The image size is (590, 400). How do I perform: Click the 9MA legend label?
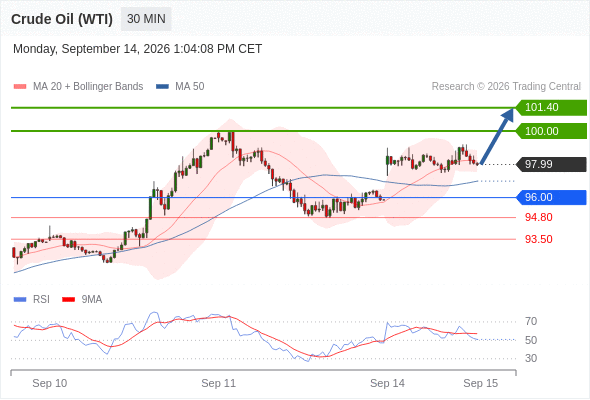(x=92, y=300)
